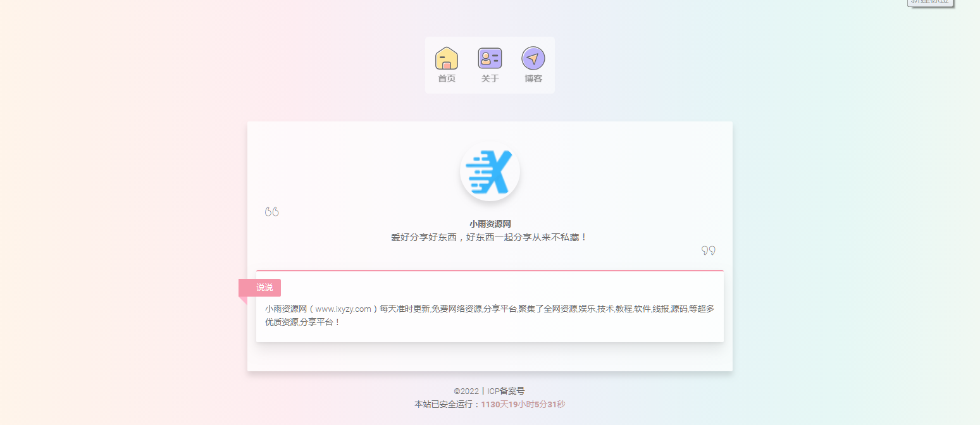The width and height of the screenshot is (980, 425).
Task: Click the 优质资源,分享平台 description line
Action: pos(302,322)
